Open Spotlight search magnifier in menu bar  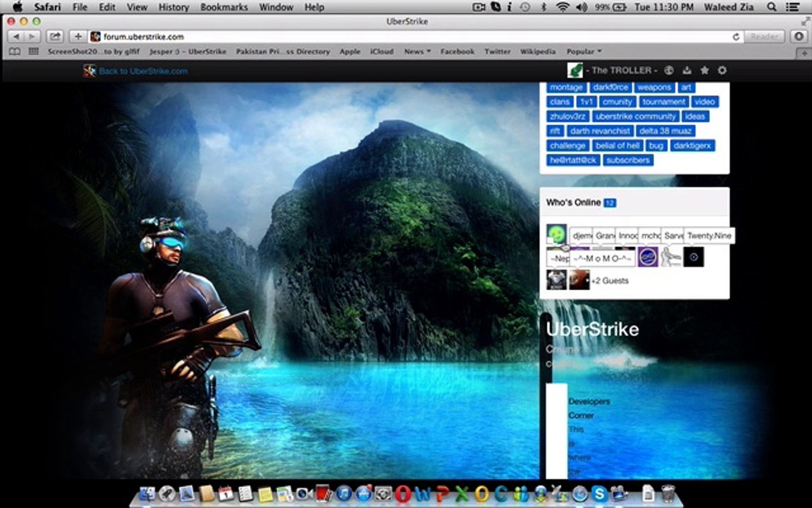(771, 7)
